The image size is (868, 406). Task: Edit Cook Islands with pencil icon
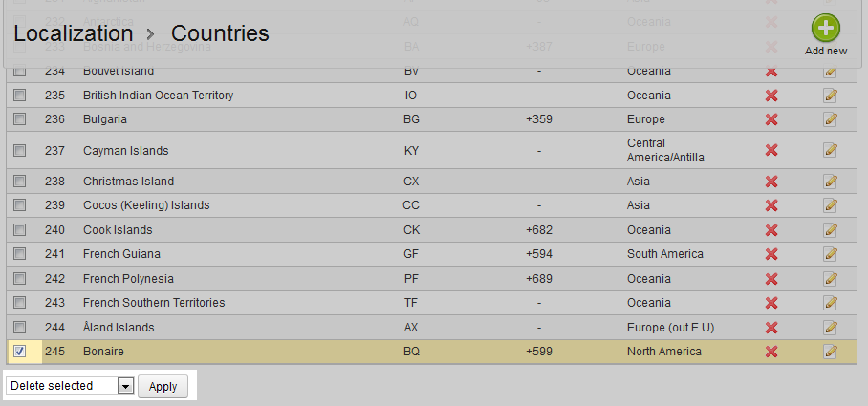830,230
